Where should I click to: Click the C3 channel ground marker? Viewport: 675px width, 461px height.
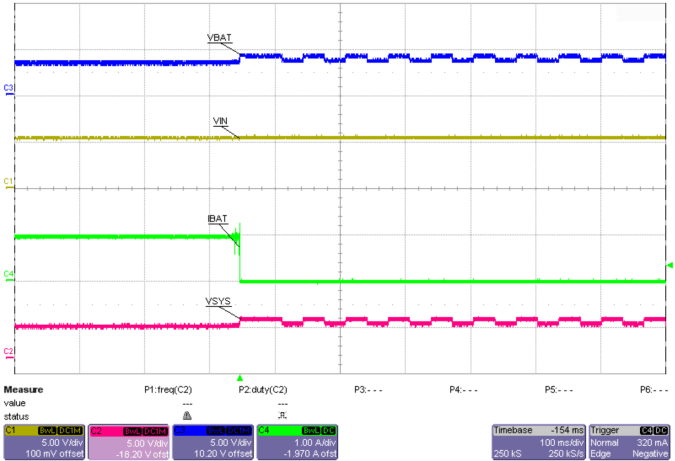click(9, 89)
